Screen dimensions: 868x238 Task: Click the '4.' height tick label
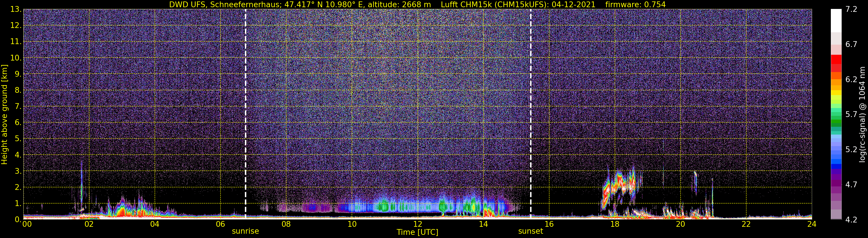tap(18, 155)
